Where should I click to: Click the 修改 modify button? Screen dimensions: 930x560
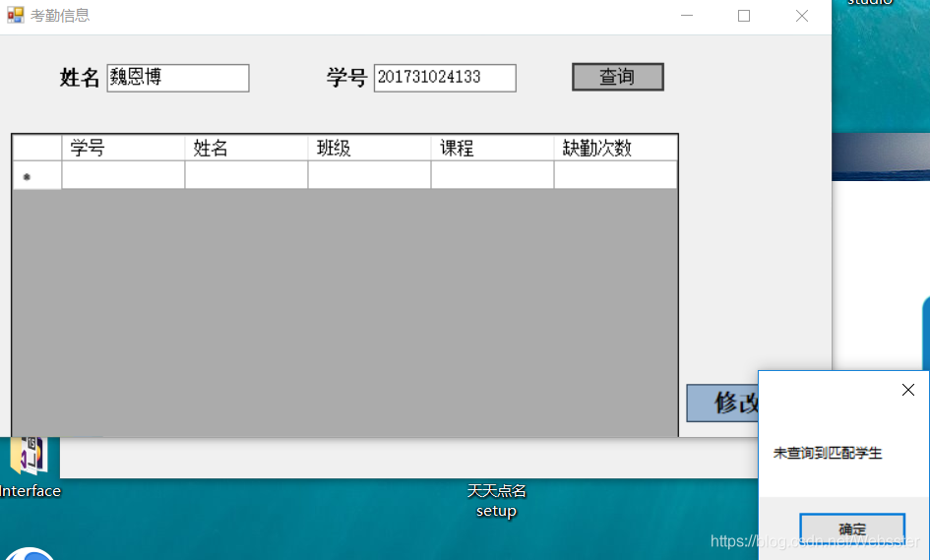(722, 404)
